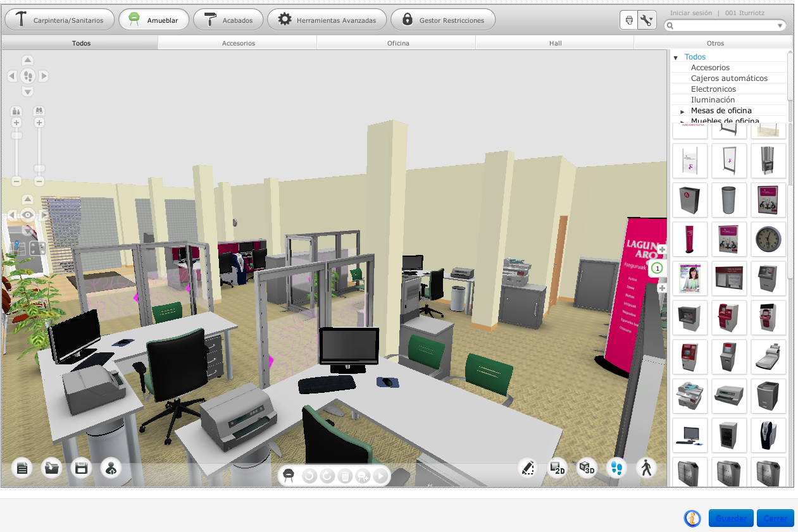Viewport: 798px width, 532px height.
Task: Select the computer monitor with keyboard thumbnail
Action: click(x=690, y=435)
